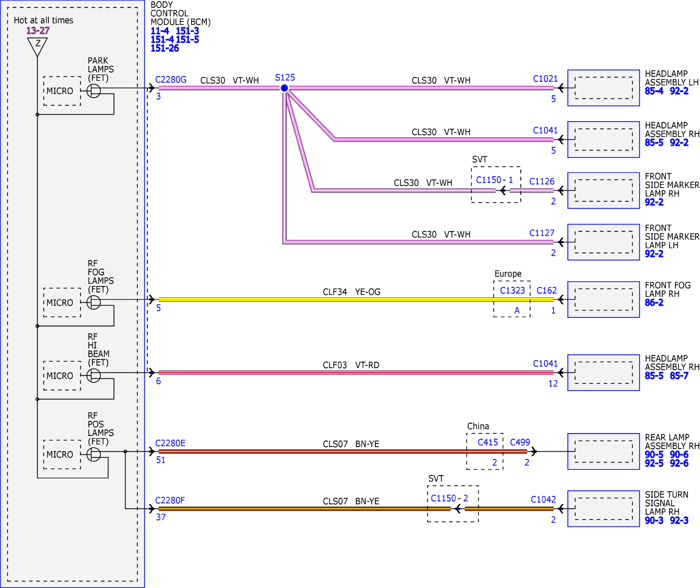This screenshot has width=700, height=588.
Task: Follow link 85-4 beside Headlamp Assembly LH
Action: pyautogui.click(x=654, y=91)
